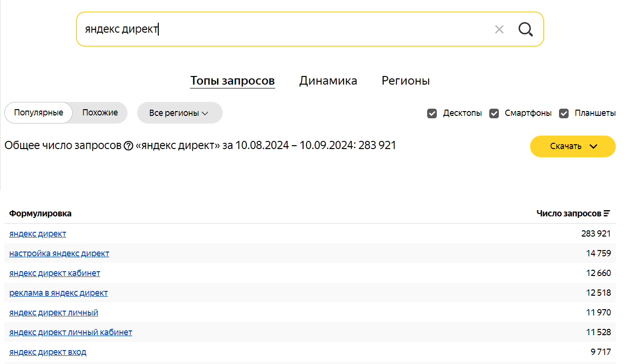Screen dimensions: 635x364
Task: Select the 11 970 request count
Action: (598, 313)
